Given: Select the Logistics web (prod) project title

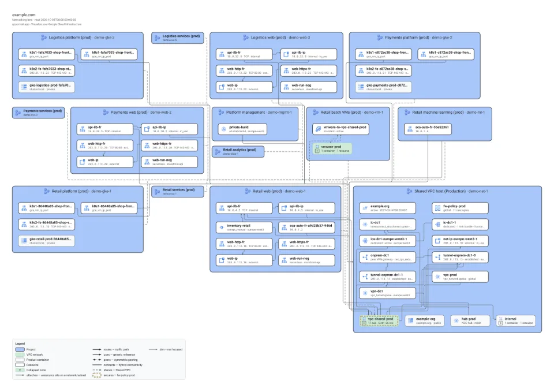Looking at the screenshot, I should tap(280, 38).
